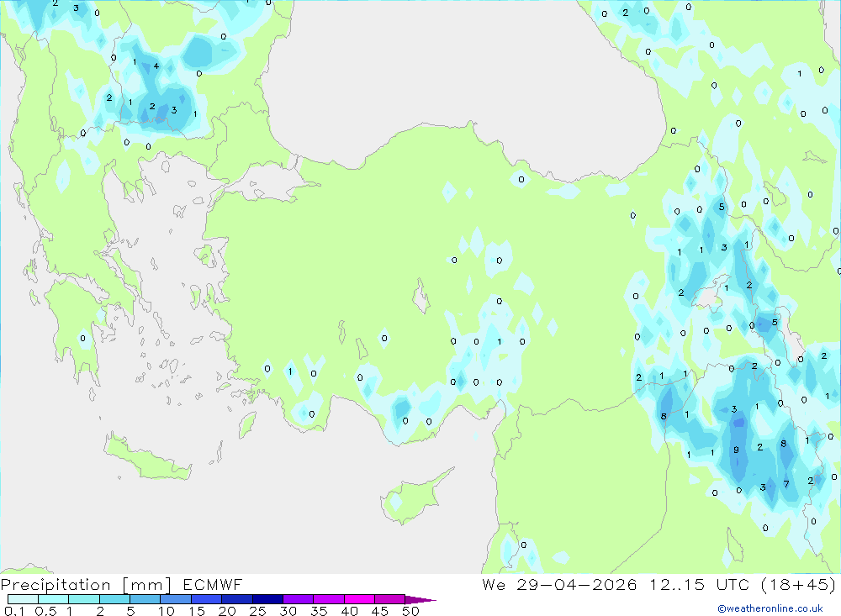Click the 20–25 mm legend color swatch
841x616 pixels.
pos(237,599)
